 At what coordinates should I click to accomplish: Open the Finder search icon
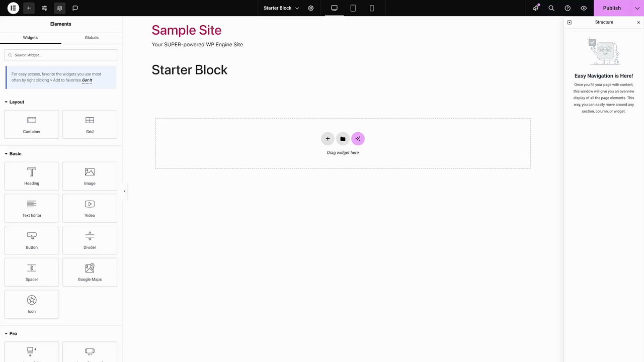[x=551, y=8]
